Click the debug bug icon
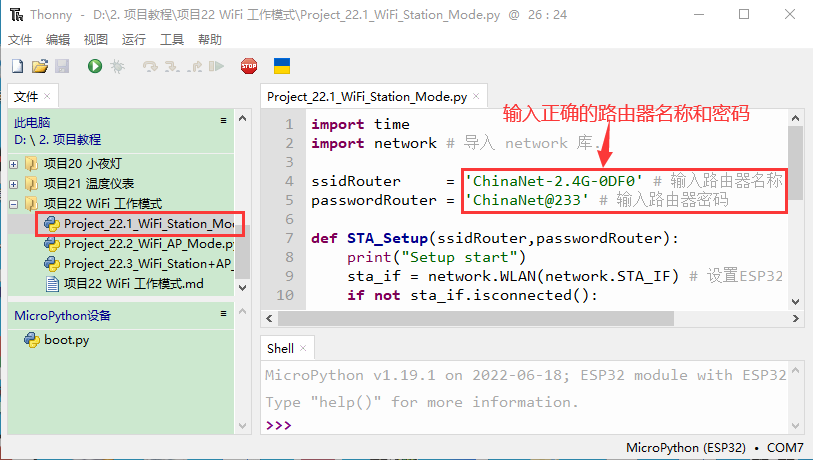This screenshot has height=460, width=813. pos(117,66)
